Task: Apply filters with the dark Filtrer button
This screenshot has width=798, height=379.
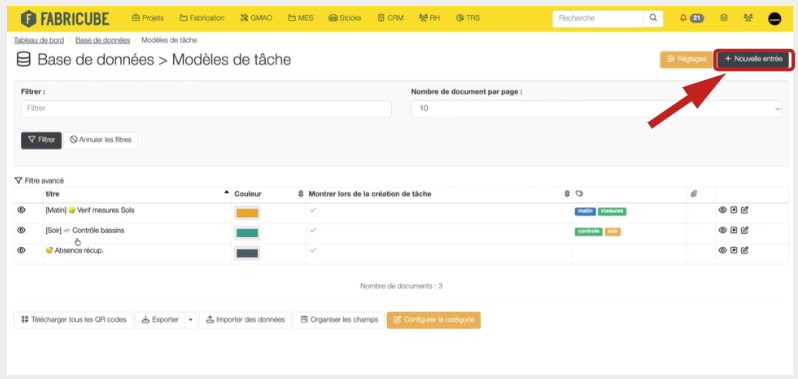Action: pos(41,140)
